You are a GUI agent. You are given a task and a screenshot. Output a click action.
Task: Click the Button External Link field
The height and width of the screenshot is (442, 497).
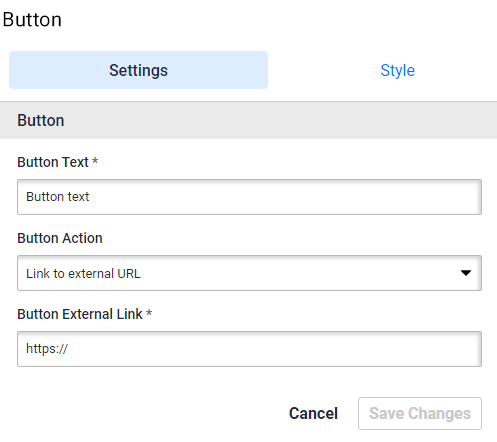click(249, 349)
